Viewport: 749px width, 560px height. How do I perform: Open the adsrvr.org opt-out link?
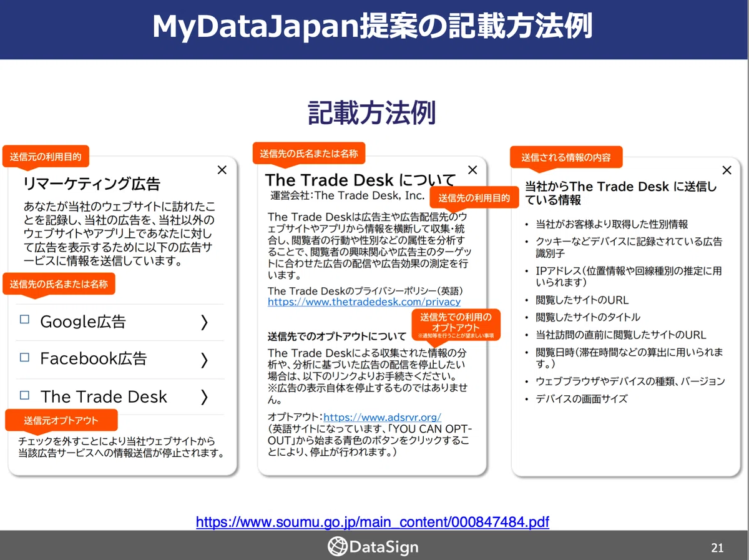pos(383,417)
